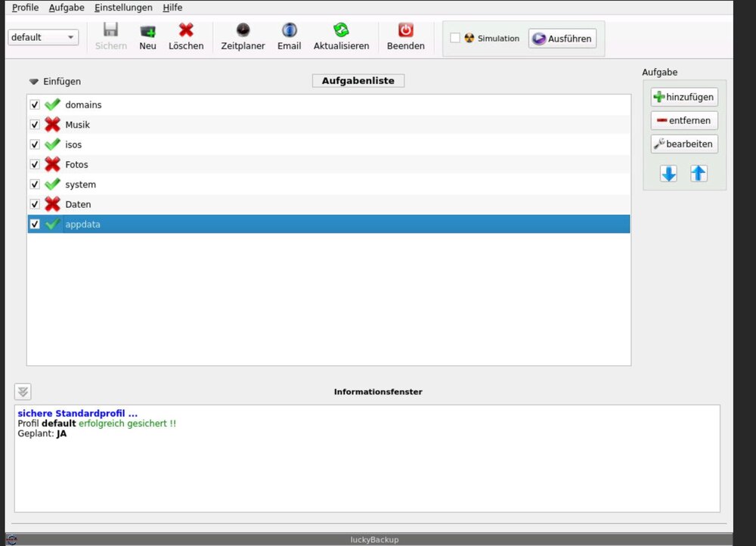Click the luckyBackup icon in status bar
Screen dimensions: 756x546
pyautogui.click(x=11, y=540)
